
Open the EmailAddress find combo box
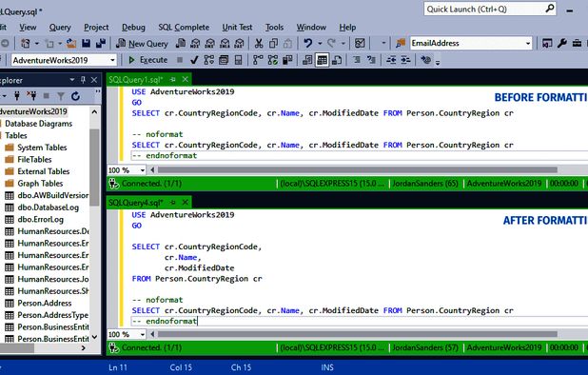pos(471,43)
